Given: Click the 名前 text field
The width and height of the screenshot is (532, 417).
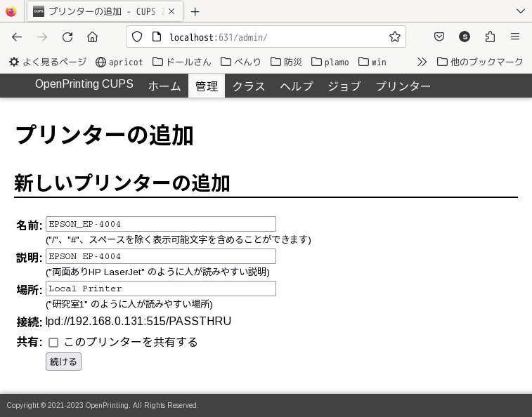Looking at the screenshot, I should coord(160,224).
